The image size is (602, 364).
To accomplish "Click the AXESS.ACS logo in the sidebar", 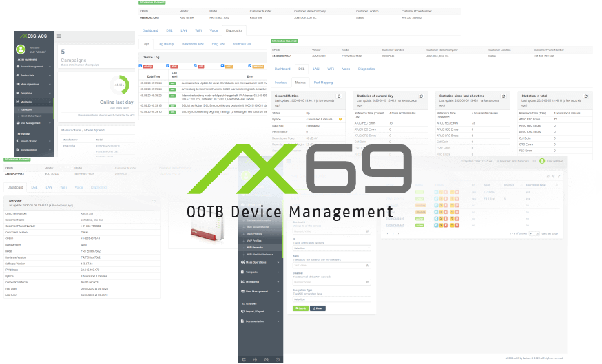I will [x=34, y=36].
